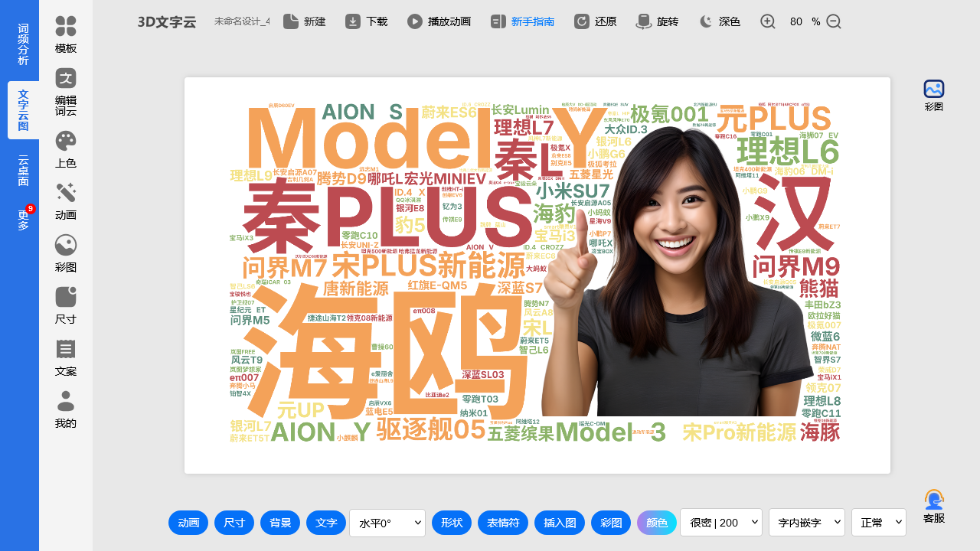Open the gradient 颜色 color picker

tap(657, 523)
